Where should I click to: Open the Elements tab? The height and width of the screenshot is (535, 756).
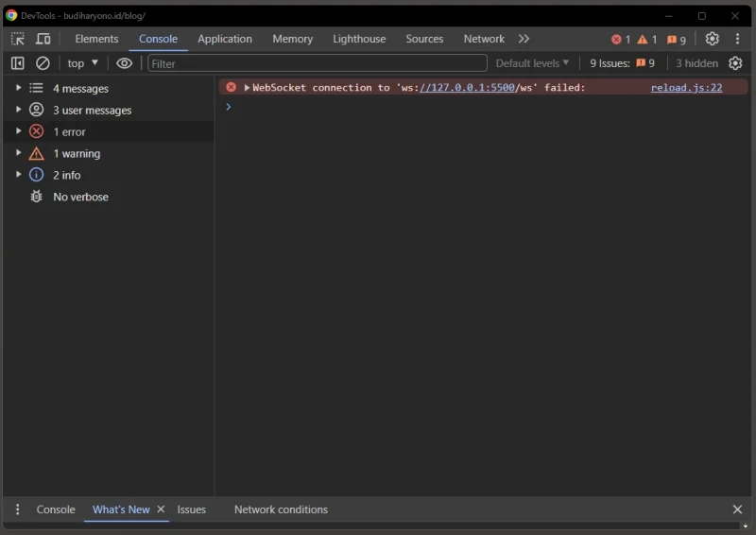(x=96, y=39)
